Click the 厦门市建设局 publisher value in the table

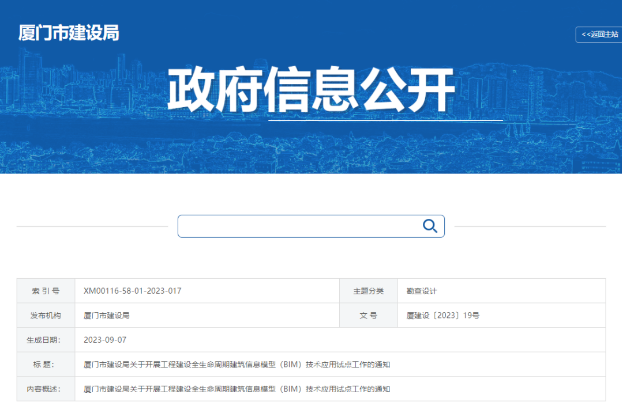pyautogui.click(x=106, y=316)
